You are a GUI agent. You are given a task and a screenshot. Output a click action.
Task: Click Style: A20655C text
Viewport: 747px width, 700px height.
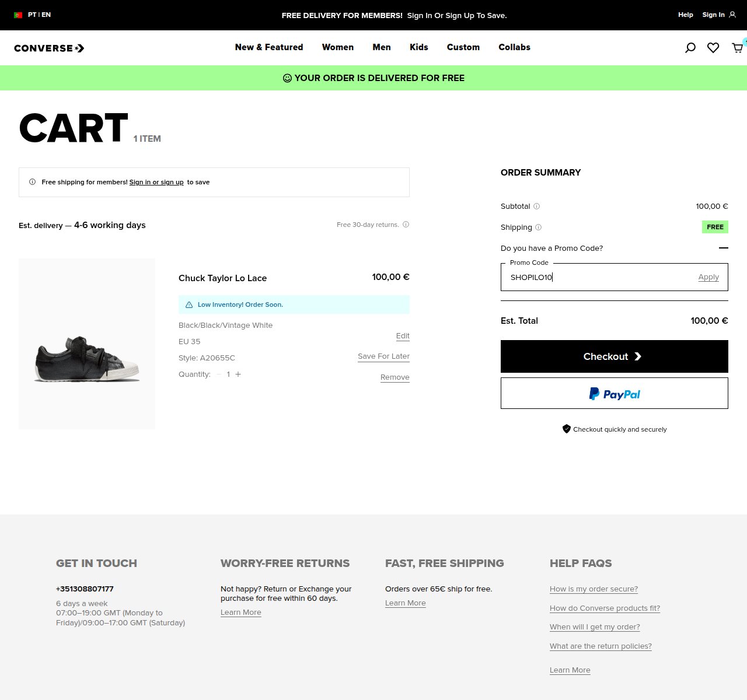coord(207,358)
